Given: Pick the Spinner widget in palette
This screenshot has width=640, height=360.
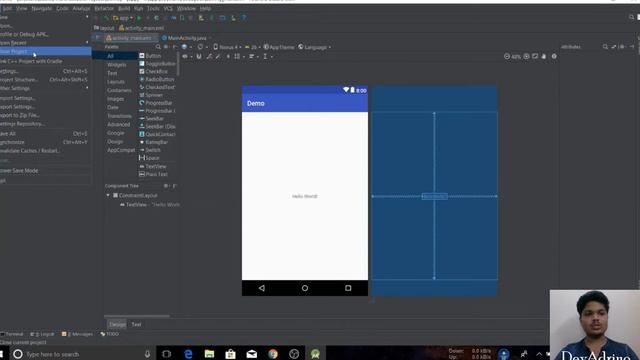Looking at the screenshot, I should pos(151,95).
